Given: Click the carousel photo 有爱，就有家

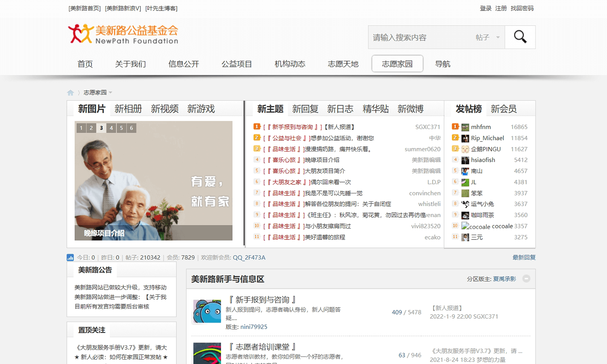Looking at the screenshot, I should tap(153, 180).
